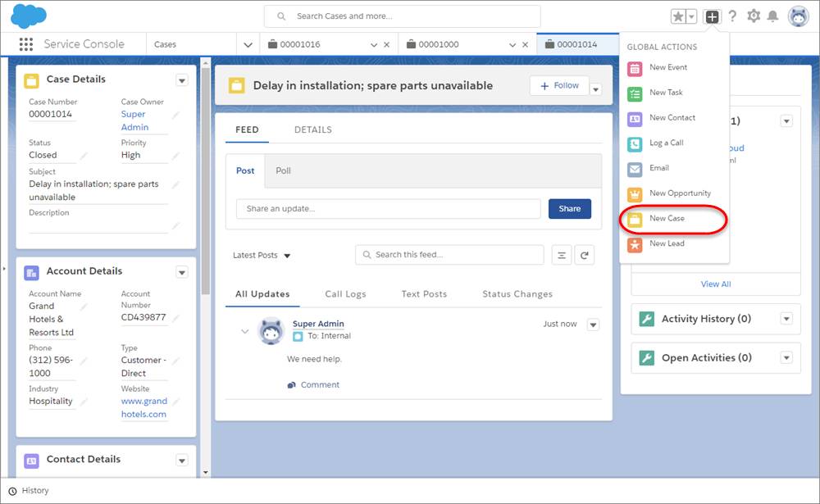
Task: Open the History utility bar item
Action: point(29,491)
